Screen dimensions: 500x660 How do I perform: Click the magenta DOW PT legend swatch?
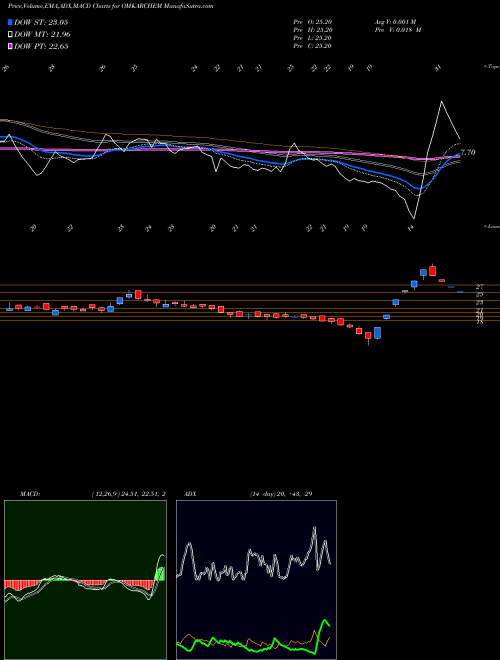(x=10, y=46)
